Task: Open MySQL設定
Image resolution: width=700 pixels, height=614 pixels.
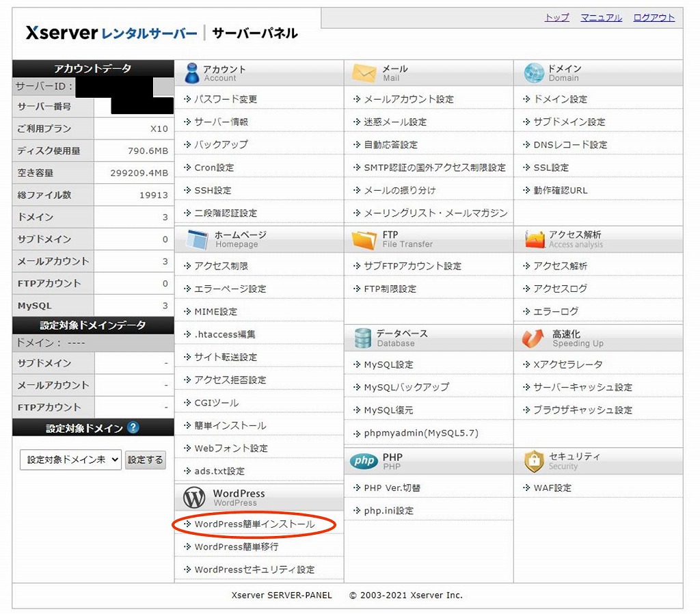Action: point(388,365)
